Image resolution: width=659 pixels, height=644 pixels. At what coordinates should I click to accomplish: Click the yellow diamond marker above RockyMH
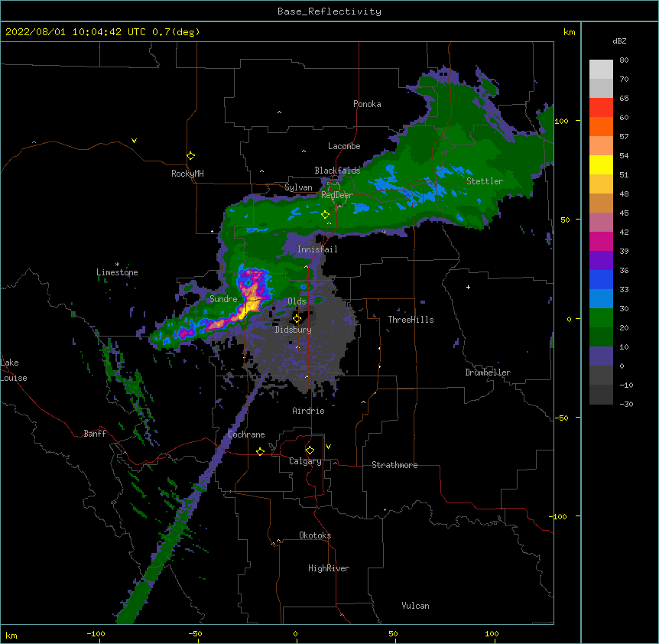coord(191,156)
